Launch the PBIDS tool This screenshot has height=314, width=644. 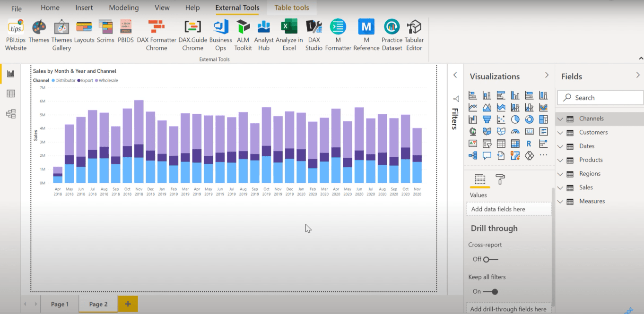[x=126, y=32]
